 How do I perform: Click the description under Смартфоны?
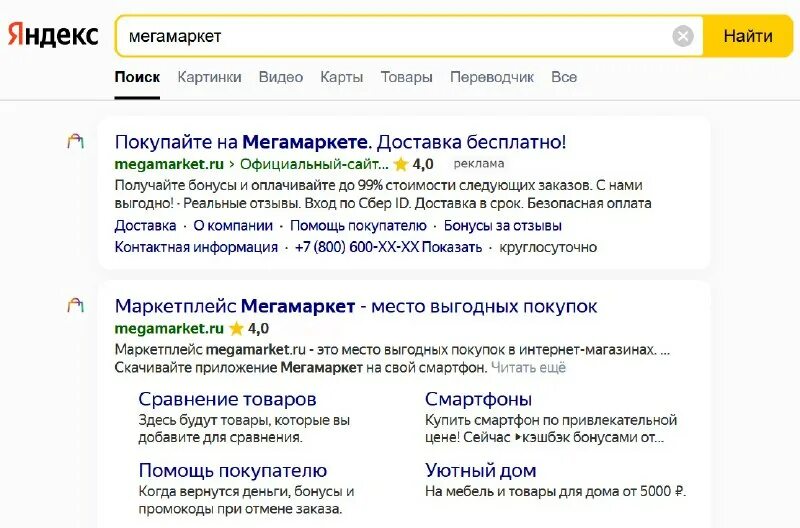[x=551, y=429]
